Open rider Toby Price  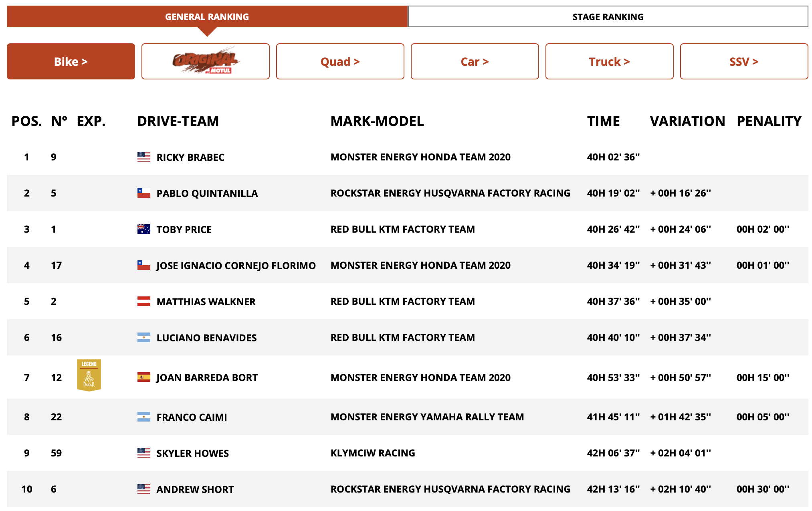(184, 229)
